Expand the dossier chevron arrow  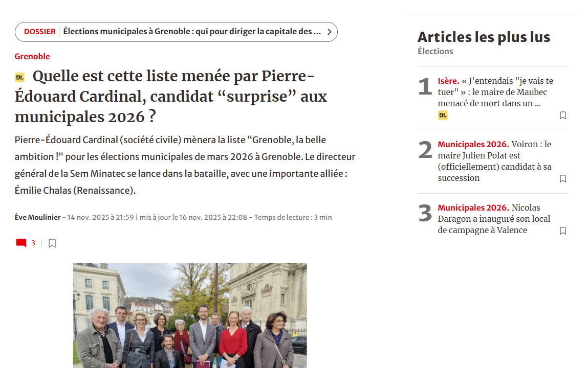pyautogui.click(x=329, y=32)
